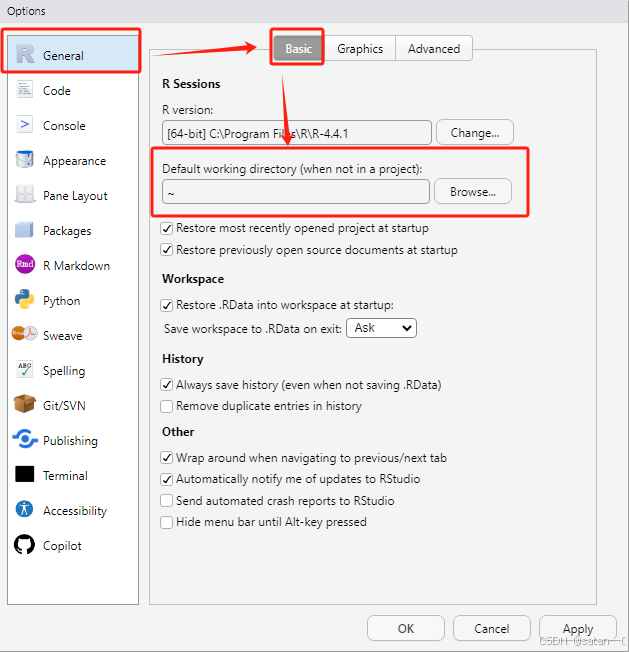Image resolution: width=629 pixels, height=652 pixels.
Task: Open Git/SVN cardboard box icon
Action: click(x=25, y=404)
